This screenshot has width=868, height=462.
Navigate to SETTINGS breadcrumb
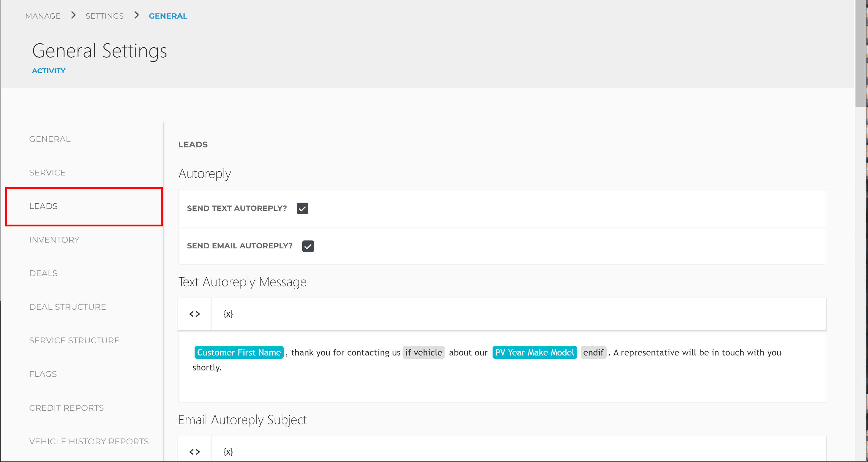104,16
